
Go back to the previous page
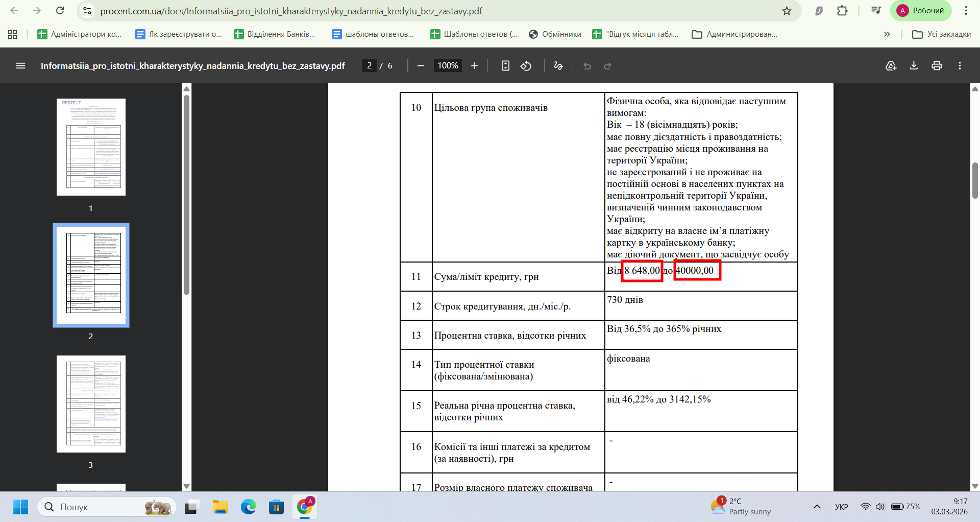pyautogui.click(x=14, y=11)
